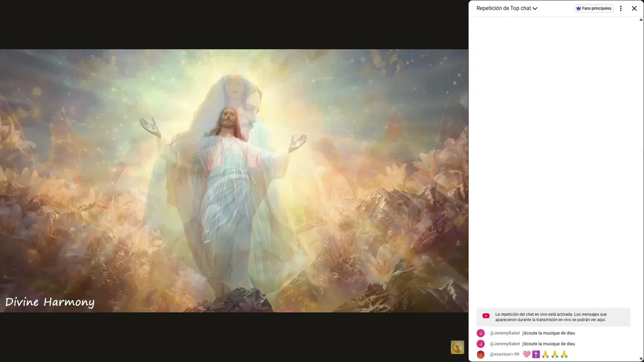
Task: Click the "Fans principales" button
Action: pos(594,9)
